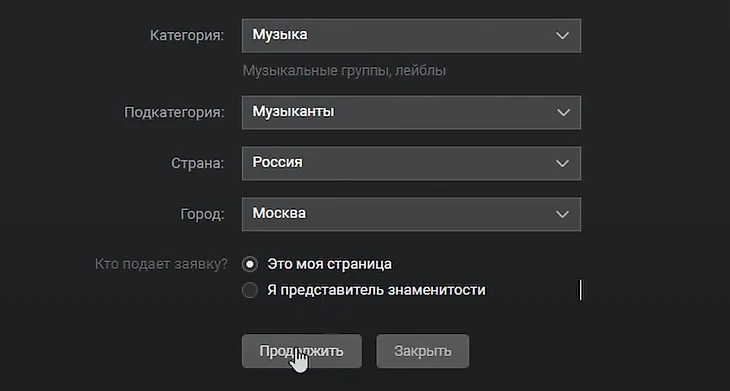
Task: Click the Продолжить button
Action: coord(302,351)
